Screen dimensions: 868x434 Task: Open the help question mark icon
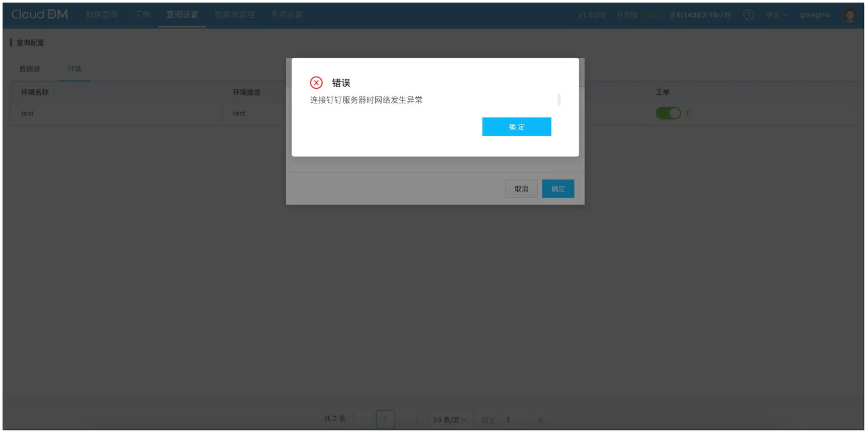(x=749, y=15)
